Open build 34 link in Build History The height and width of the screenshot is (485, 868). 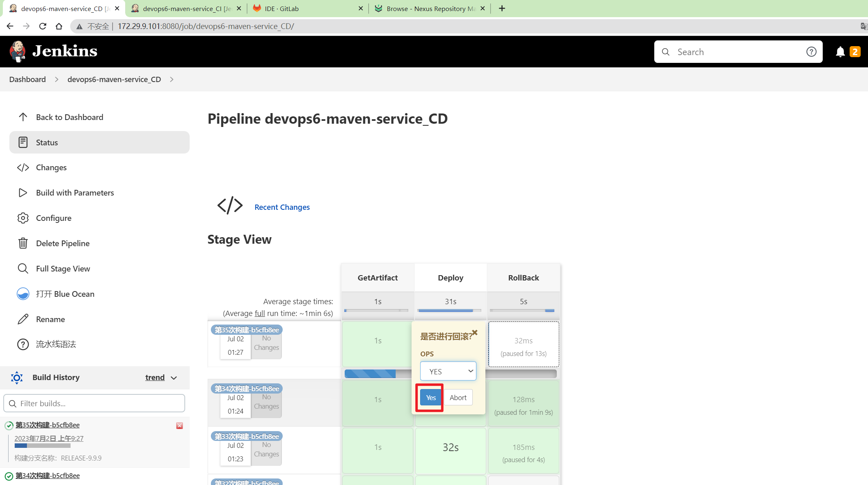point(47,476)
